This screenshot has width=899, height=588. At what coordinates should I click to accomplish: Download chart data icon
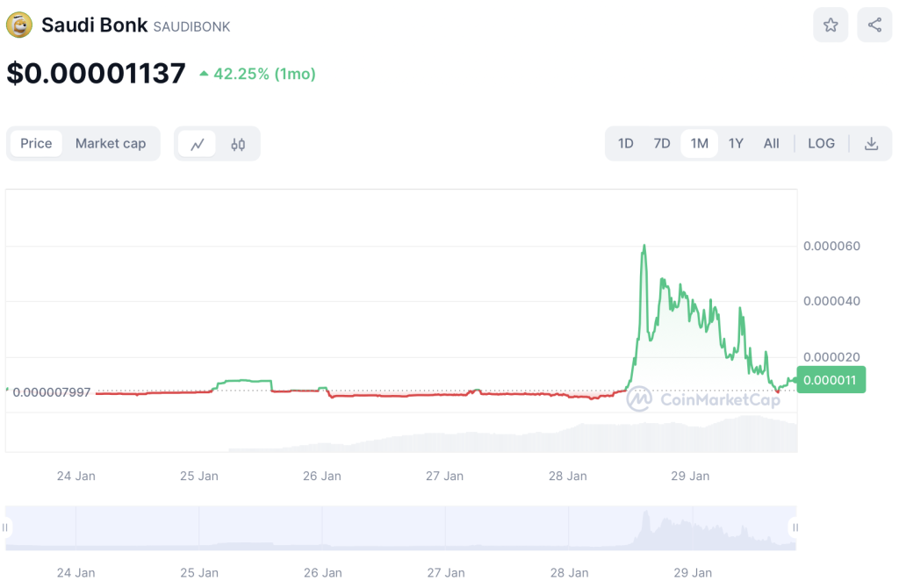[871, 144]
